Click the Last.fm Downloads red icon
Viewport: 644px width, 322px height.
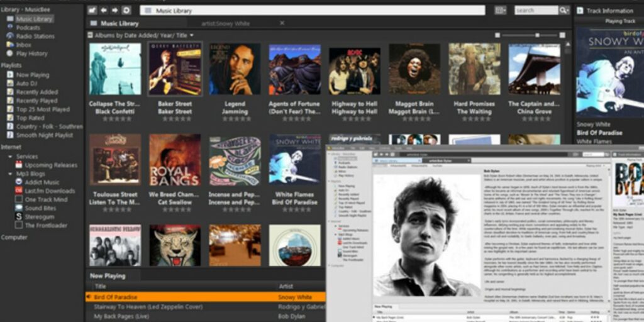[x=18, y=191]
